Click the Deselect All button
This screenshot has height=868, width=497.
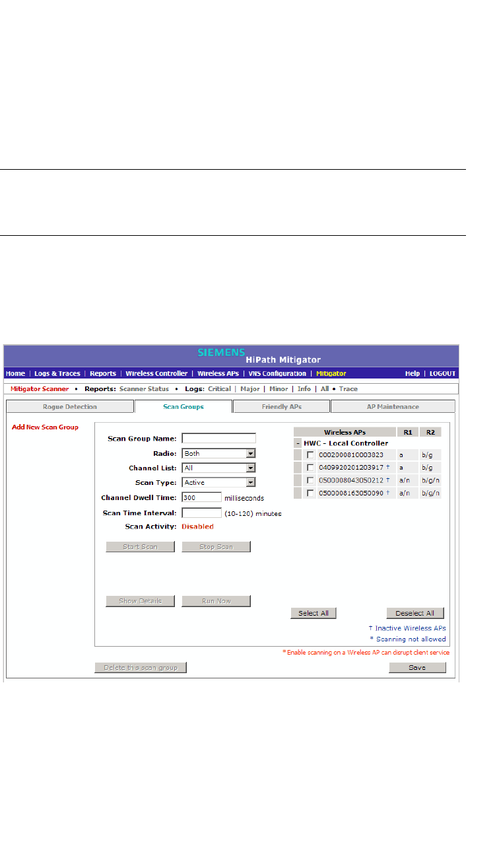415,613
